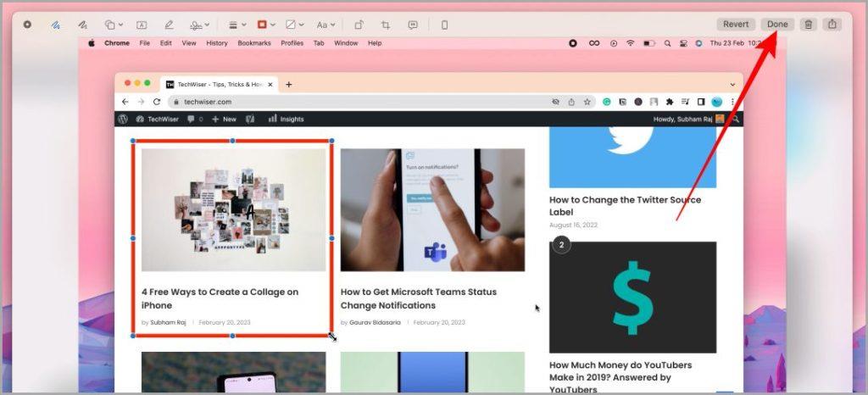Open the Chrome menu in menu bar
This screenshot has height=395, width=868.
point(117,43)
